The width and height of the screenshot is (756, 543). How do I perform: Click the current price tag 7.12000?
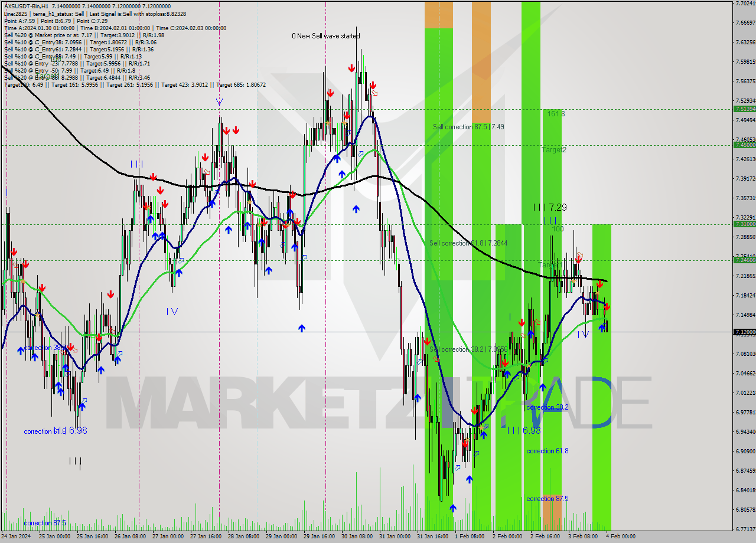[744, 332]
